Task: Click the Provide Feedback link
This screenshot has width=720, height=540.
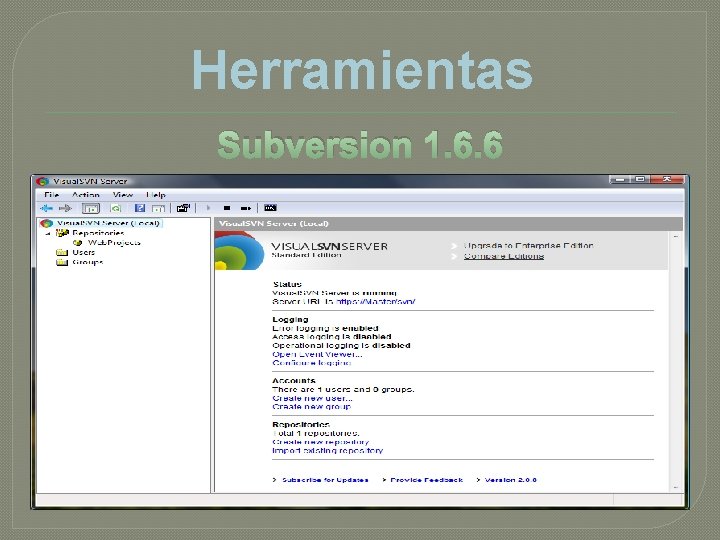Action: 427,480
